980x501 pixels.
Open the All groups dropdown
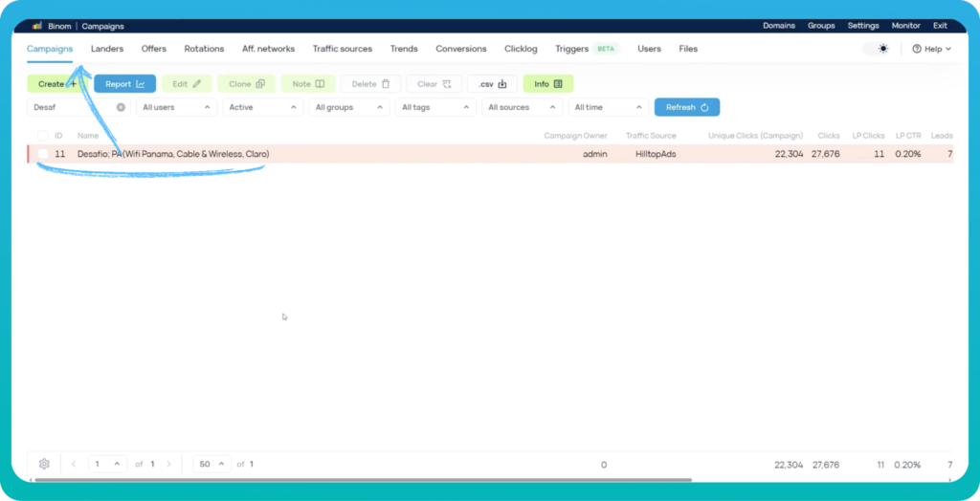tap(349, 107)
